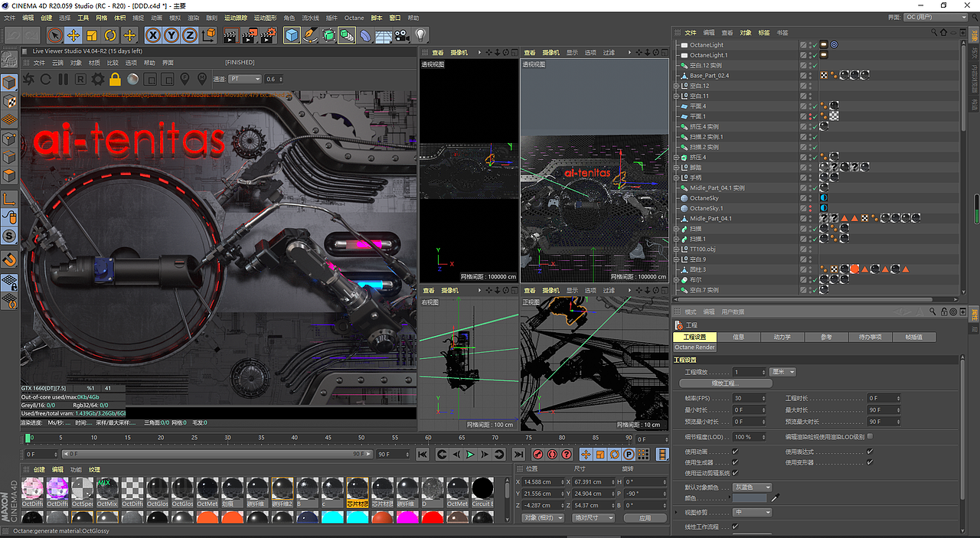Expand the 挤压.4 object
The image size is (980, 538).
coord(676,157)
